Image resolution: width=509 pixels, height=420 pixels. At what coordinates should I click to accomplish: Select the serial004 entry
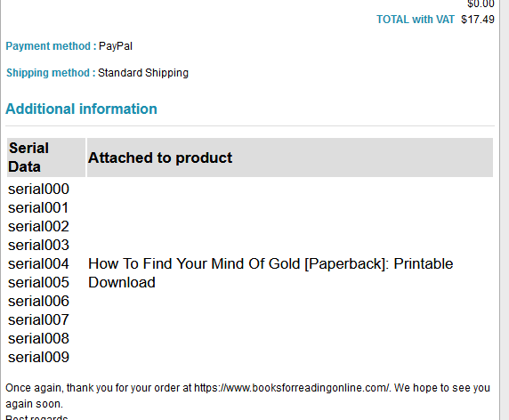38,264
